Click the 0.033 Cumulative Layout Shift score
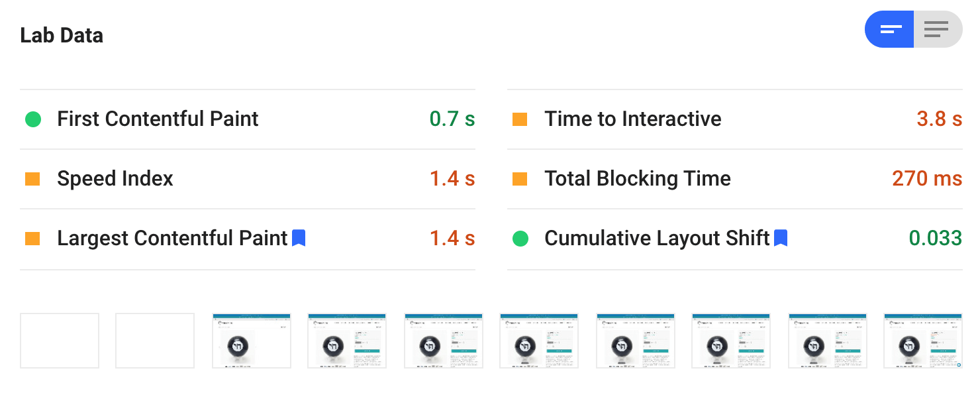This screenshot has height=399, width=980. point(935,239)
